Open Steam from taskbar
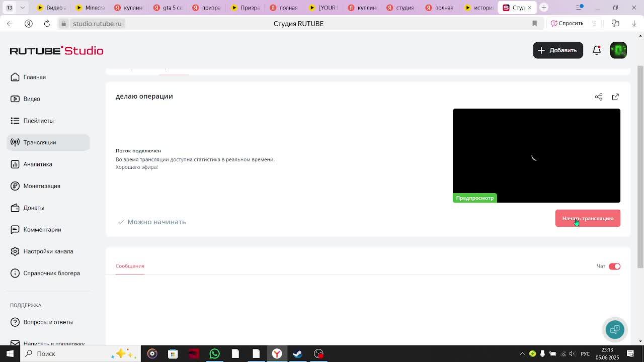Screen dimensions: 644x362 (297, 353)
